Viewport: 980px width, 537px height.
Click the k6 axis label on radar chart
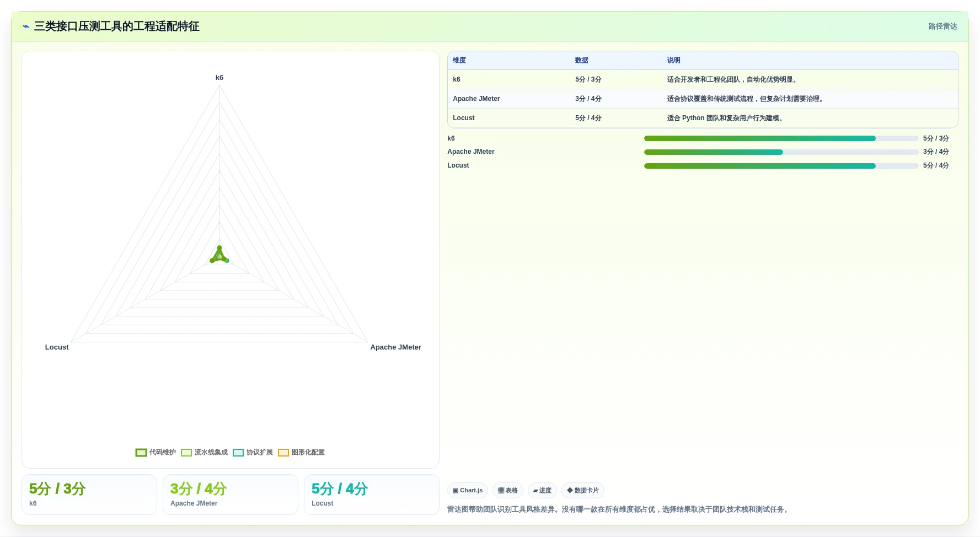[219, 78]
